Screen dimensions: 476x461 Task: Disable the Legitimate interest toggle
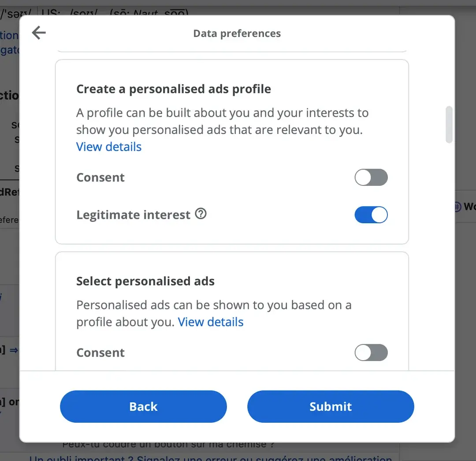click(371, 215)
